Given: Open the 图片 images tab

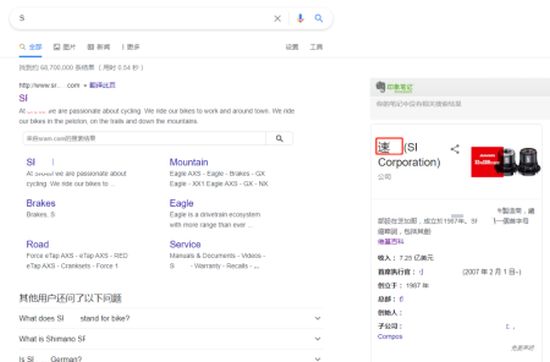Looking at the screenshot, I should coord(65,47).
